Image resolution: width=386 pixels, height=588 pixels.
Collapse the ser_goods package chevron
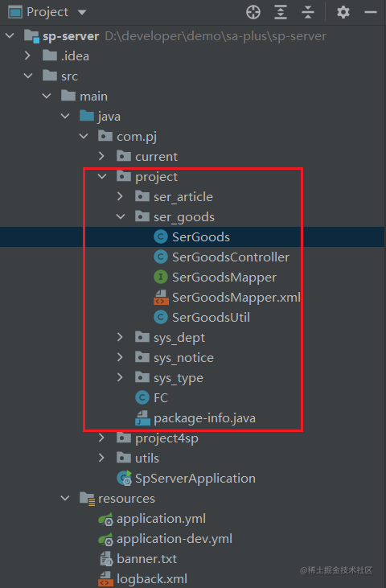[121, 216]
